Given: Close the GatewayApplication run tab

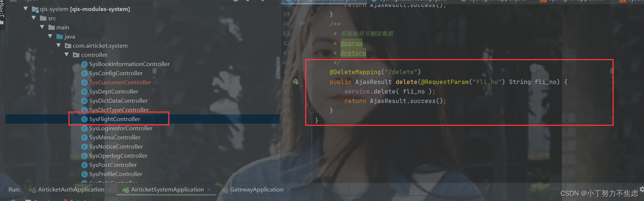Looking at the screenshot, I should click(289, 190).
